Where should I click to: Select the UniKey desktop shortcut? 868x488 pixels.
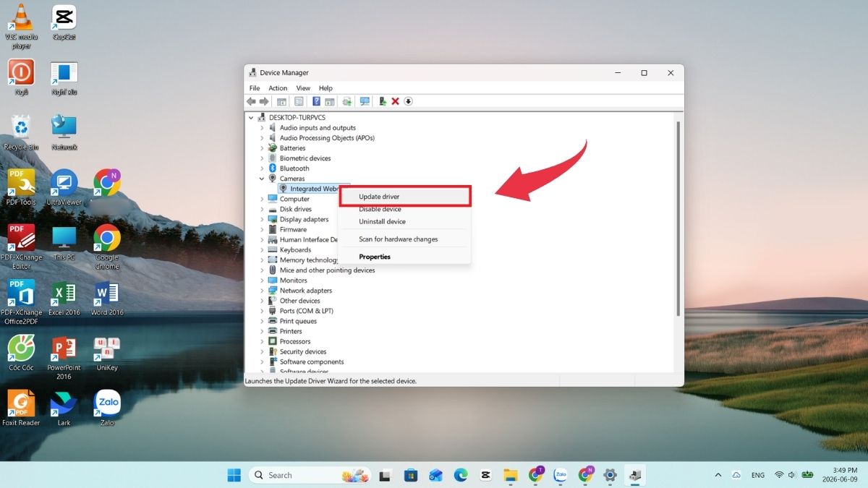(107, 353)
